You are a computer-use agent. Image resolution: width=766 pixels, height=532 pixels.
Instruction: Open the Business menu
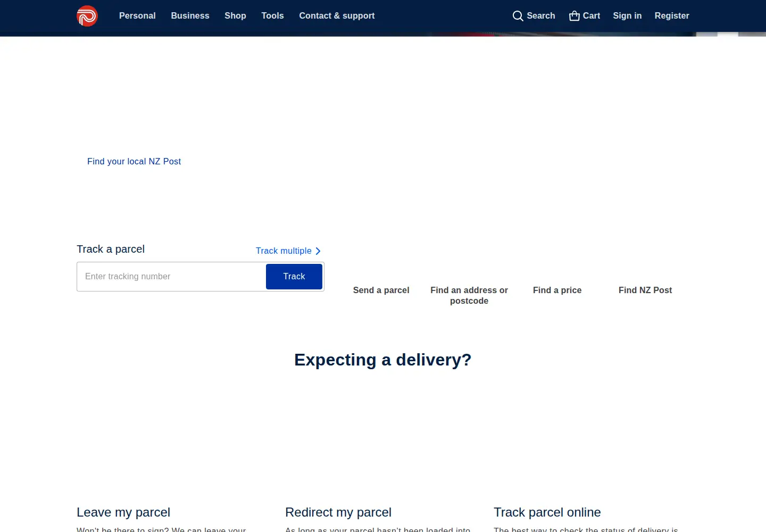click(190, 16)
